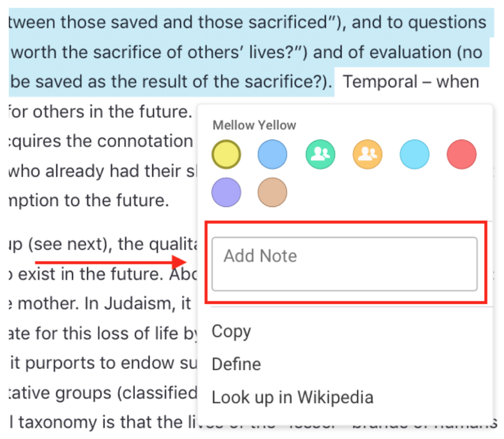The image size is (504, 439).
Task: Click the orange group highlight icon
Action: pyautogui.click(x=367, y=154)
